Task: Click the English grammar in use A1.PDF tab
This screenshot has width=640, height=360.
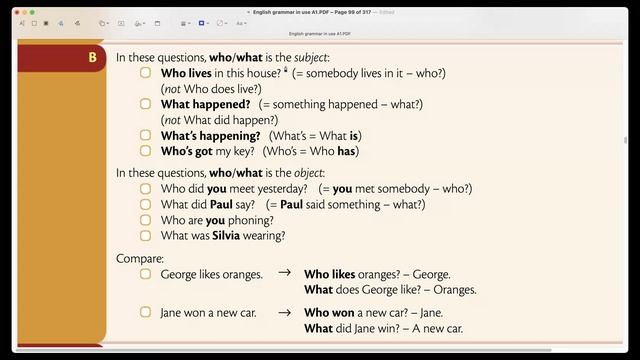Action: (320, 34)
